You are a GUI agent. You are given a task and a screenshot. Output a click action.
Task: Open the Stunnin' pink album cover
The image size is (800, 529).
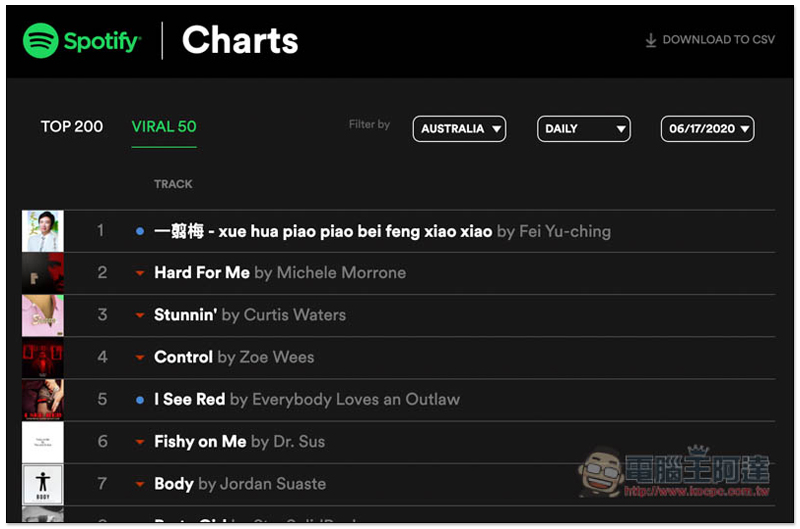pyautogui.click(x=42, y=315)
